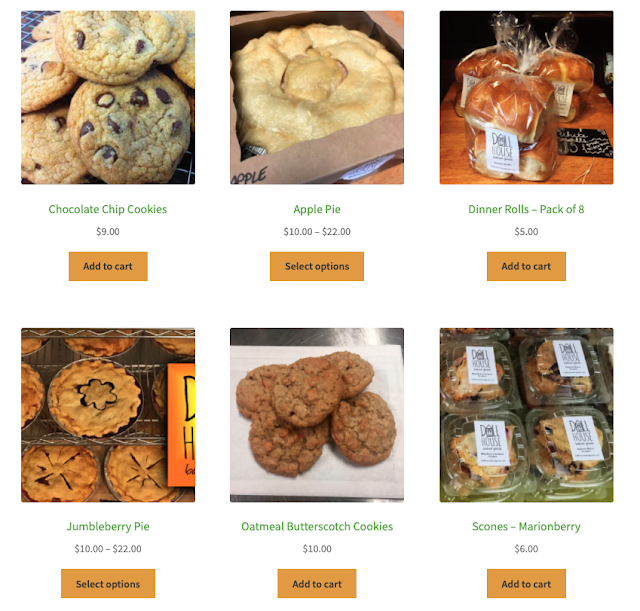This screenshot has width=640, height=611.
Task: Open the Jumbleberry Pie product photo
Action: coord(108,415)
